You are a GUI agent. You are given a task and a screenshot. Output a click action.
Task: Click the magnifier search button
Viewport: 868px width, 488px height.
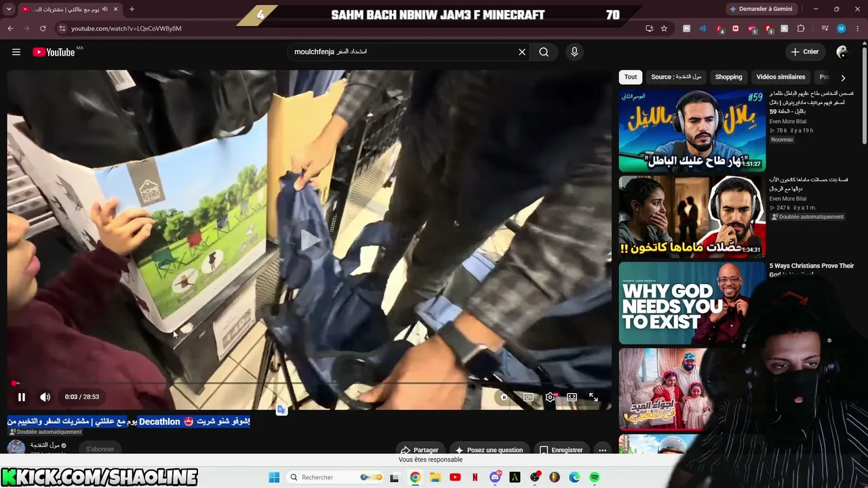coord(544,52)
